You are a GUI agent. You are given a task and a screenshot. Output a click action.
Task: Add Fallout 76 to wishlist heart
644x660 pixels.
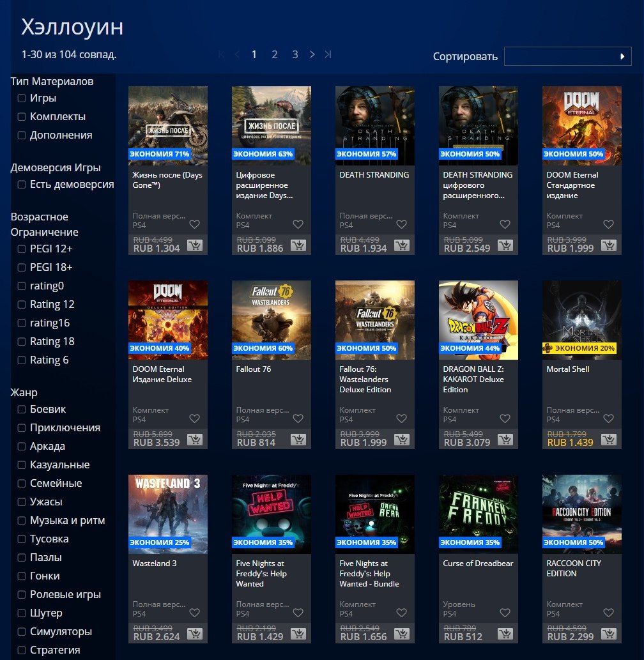pyautogui.click(x=298, y=418)
